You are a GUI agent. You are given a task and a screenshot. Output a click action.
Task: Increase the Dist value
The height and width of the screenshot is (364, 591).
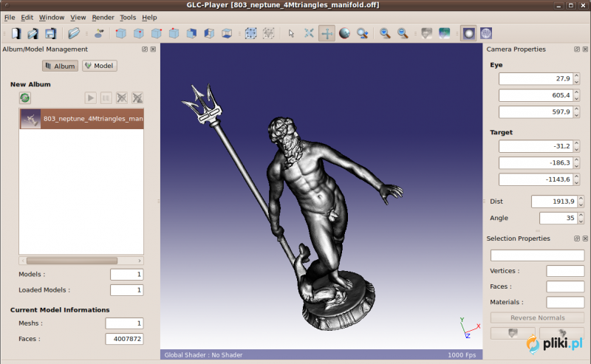[581, 198]
